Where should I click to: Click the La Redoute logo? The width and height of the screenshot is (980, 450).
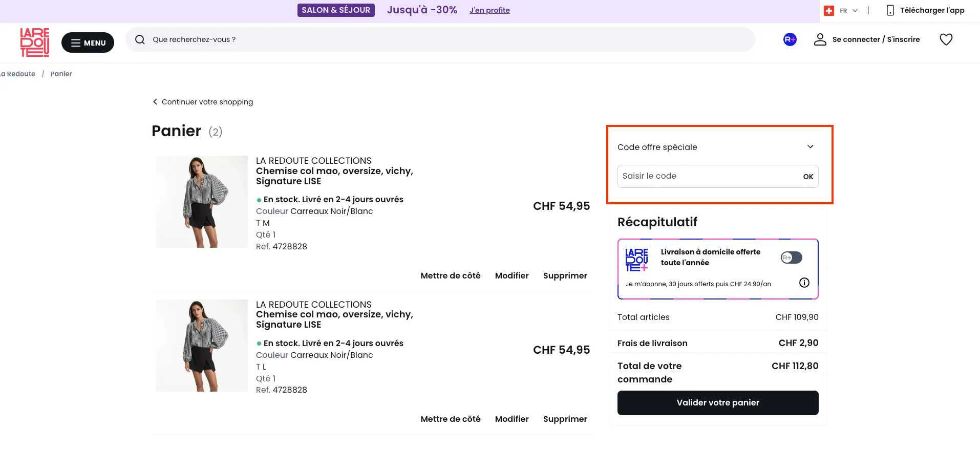pyautogui.click(x=35, y=42)
